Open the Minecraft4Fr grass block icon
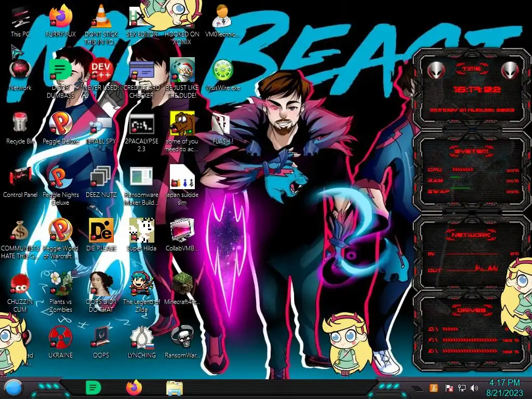The width and height of the screenshot is (532, 399). (x=182, y=289)
